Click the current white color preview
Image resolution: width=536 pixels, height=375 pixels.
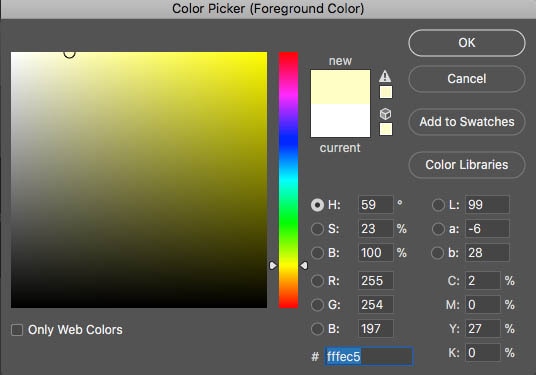point(340,121)
